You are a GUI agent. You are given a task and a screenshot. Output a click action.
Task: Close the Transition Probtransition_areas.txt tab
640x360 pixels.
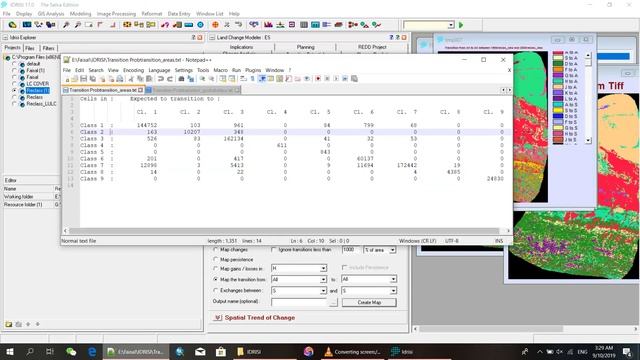click(140, 90)
